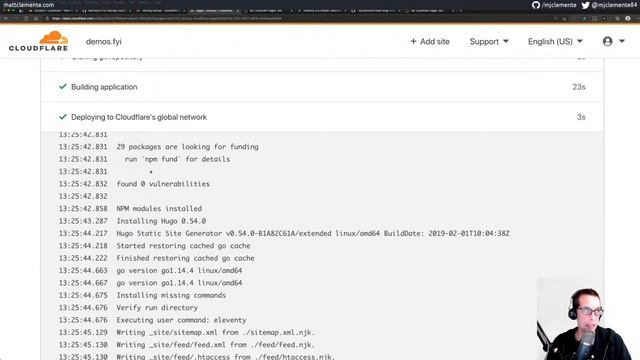
Task: Click timestamp 13:25:42.858
Action: (83, 209)
